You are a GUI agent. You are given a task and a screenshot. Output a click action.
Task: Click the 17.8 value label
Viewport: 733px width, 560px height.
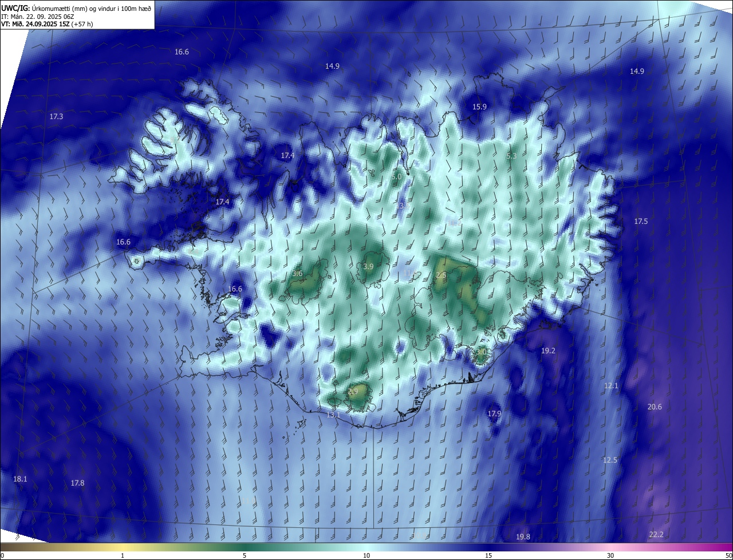click(77, 483)
